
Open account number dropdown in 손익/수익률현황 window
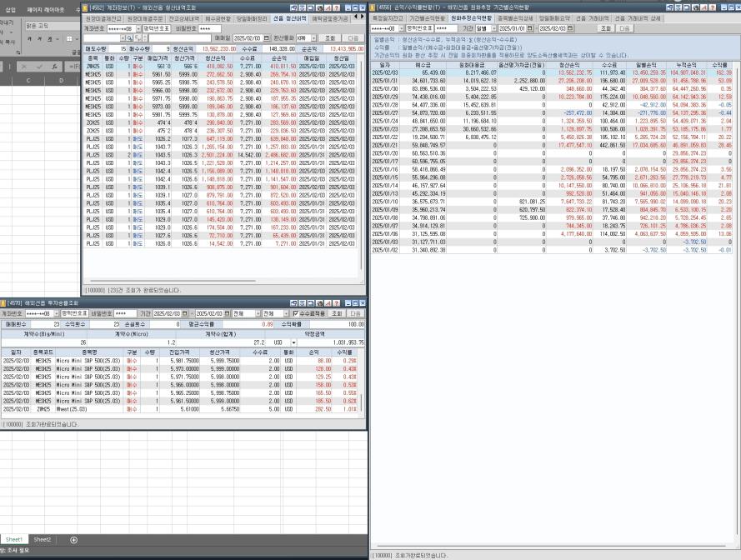[x=402, y=28]
